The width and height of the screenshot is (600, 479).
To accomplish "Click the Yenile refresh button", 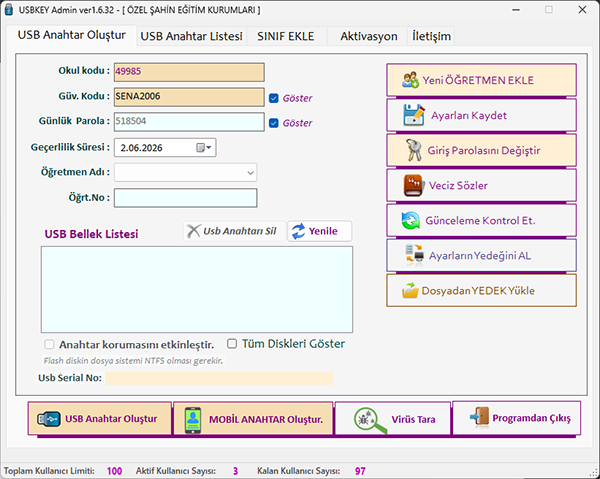I will [x=320, y=231].
